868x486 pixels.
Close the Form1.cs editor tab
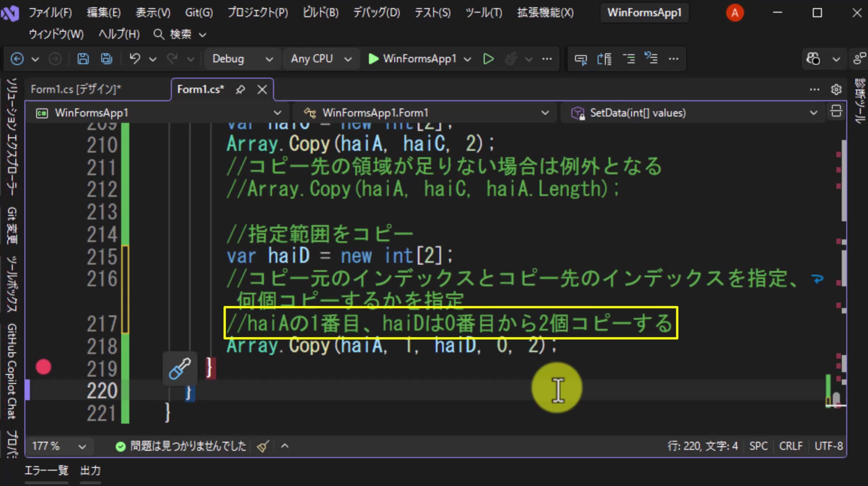(x=262, y=89)
